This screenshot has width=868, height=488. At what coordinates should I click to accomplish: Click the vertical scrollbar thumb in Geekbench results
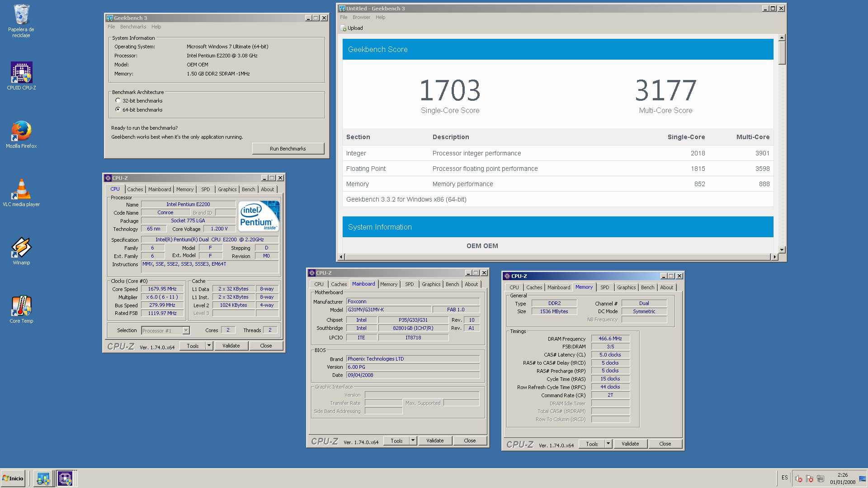point(782,53)
